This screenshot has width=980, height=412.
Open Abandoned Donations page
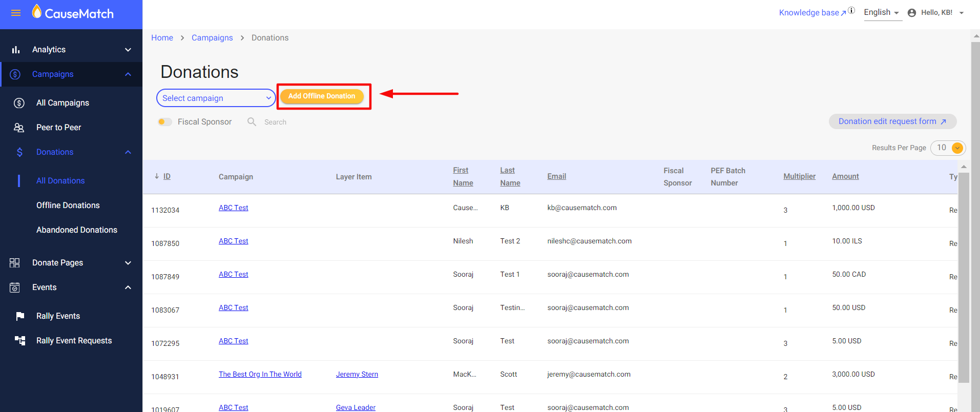[x=77, y=230]
